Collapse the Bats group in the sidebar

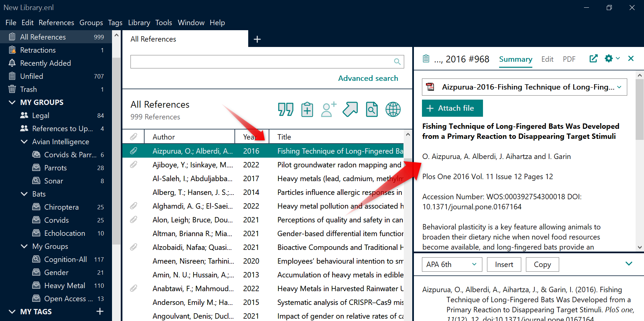(23, 194)
